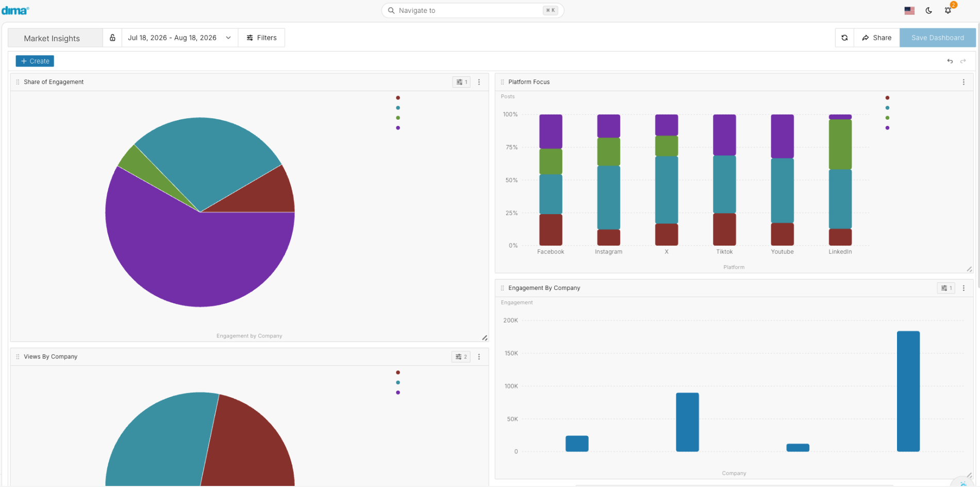
Task: Grab the Platform Focus drag handle
Action: coord(502,82)
